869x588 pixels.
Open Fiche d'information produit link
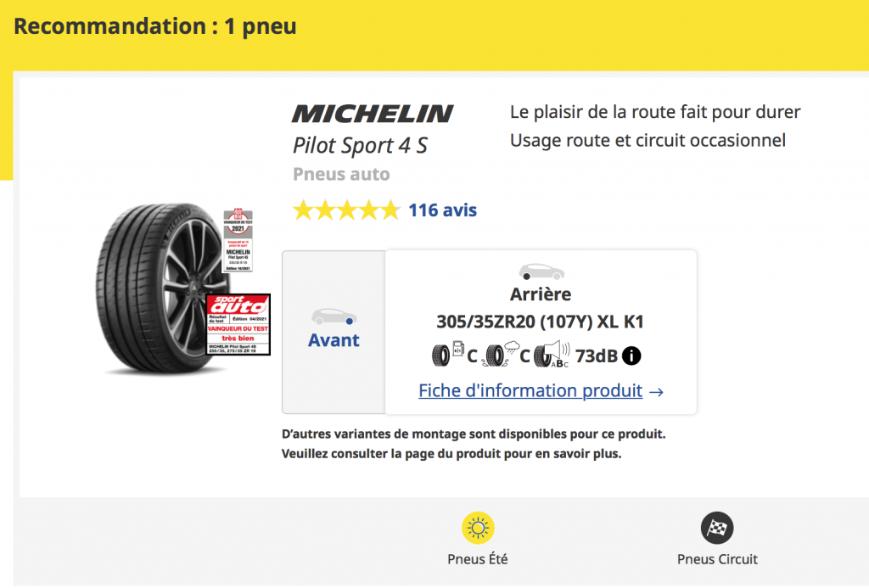[x=530, y=390]
